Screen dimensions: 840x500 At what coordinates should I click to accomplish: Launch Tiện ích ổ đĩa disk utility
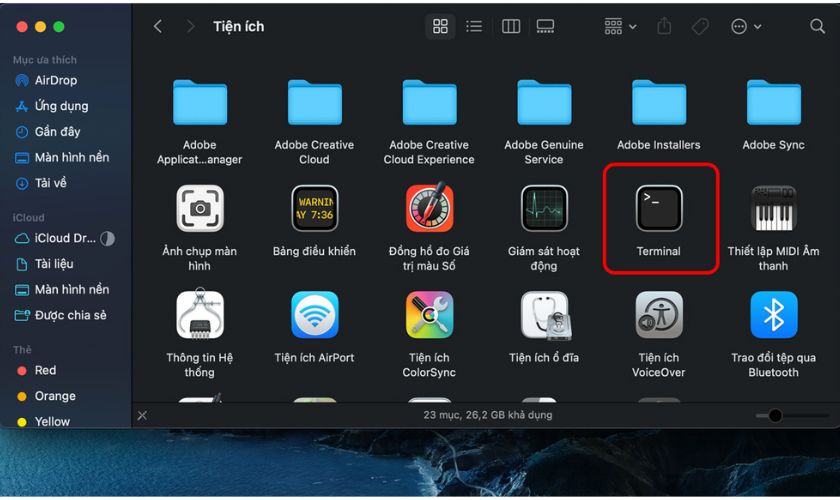coord(545,315)
